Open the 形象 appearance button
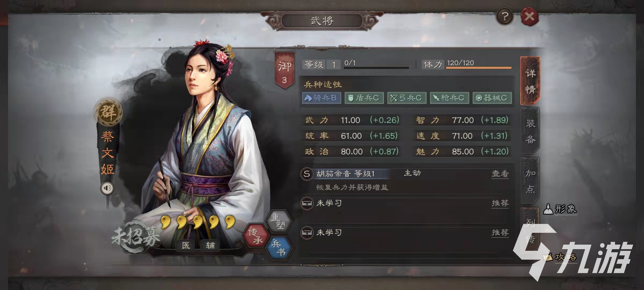This screenshot has height=290, width=644. pos(560,209)
